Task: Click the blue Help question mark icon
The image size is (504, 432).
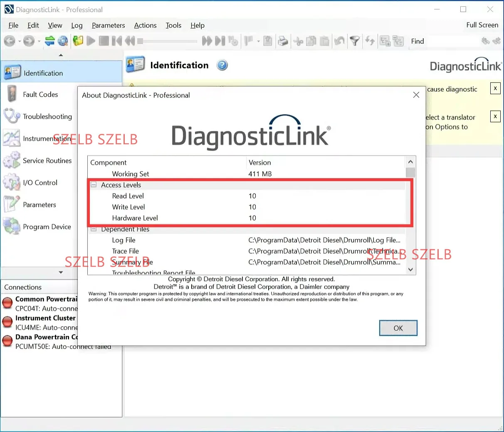Action: 222,65
